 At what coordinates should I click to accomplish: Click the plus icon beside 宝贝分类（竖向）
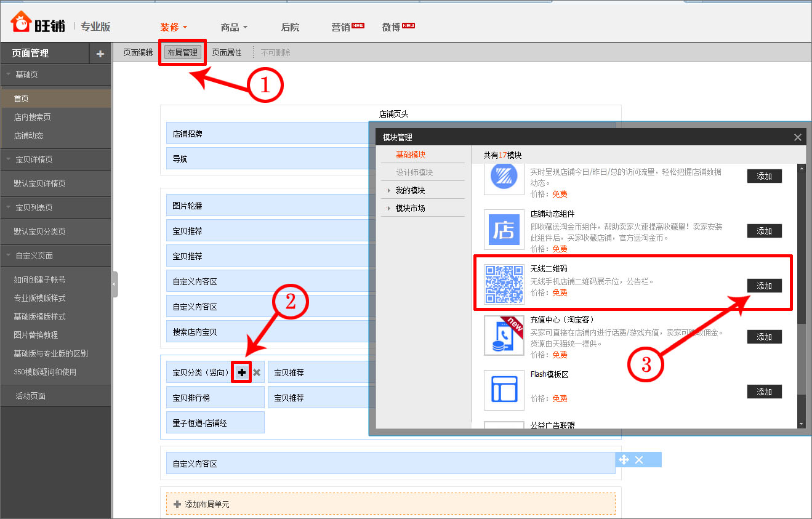[242, 372]
